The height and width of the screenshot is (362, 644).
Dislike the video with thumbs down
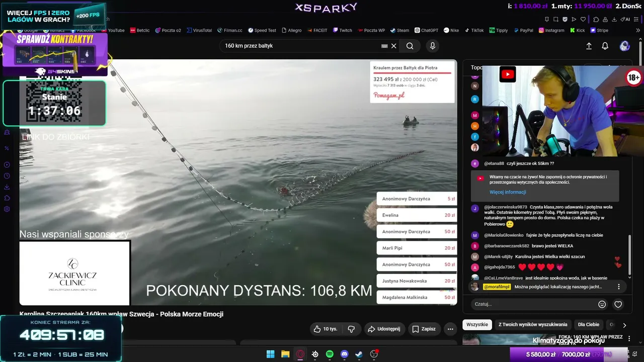[x=351, y=329]
